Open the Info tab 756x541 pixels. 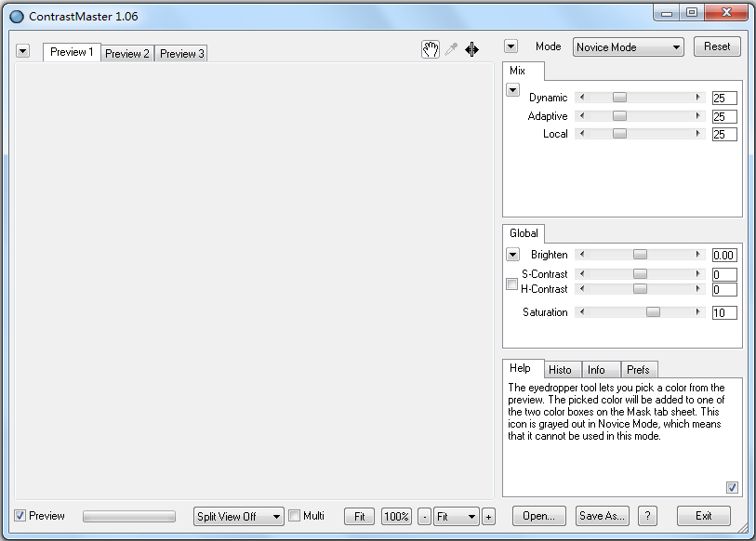[x=601, y=370]
